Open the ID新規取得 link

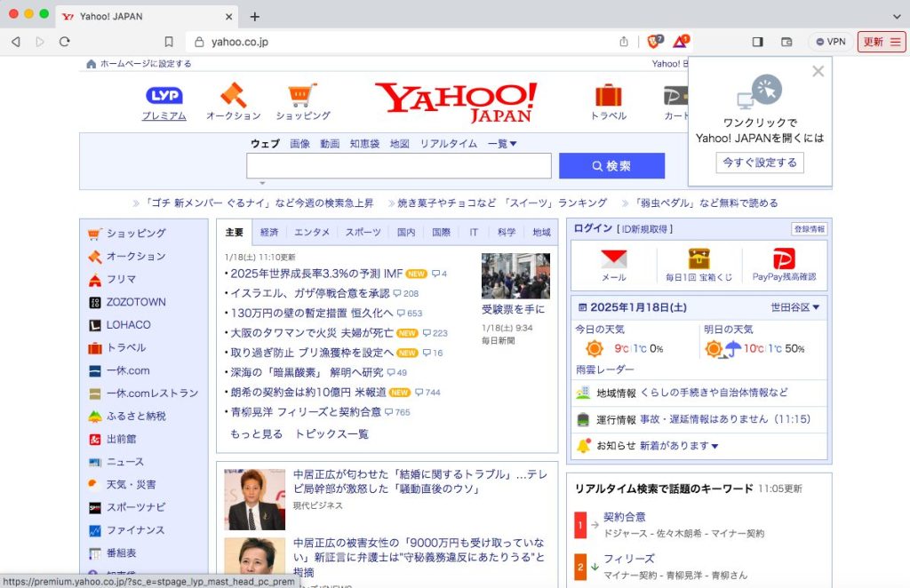click(645, 229)
